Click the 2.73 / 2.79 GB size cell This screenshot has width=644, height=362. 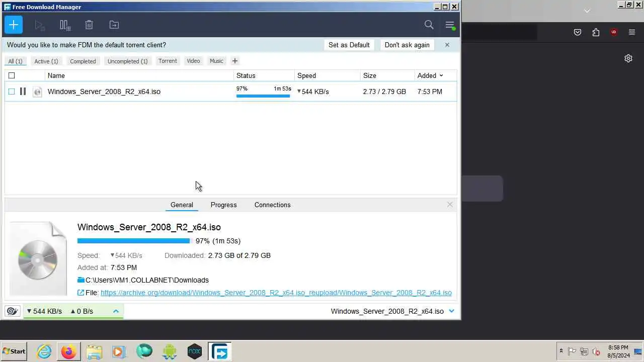384,92
